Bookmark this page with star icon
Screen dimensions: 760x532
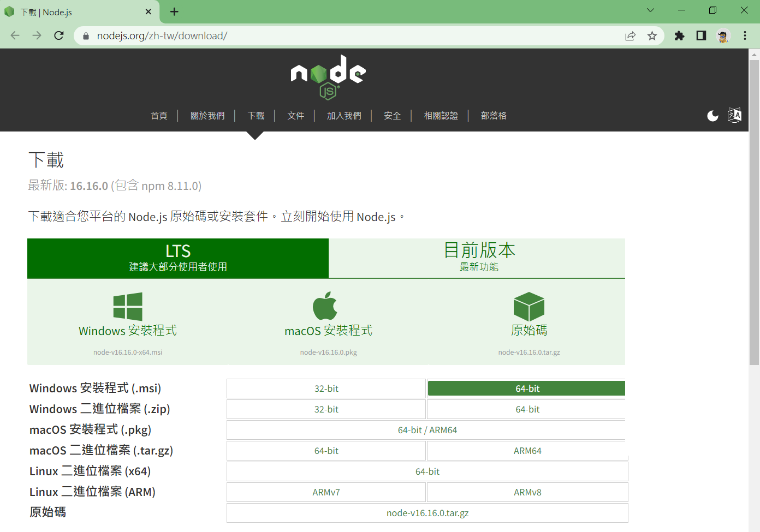[x=652, y=36]
